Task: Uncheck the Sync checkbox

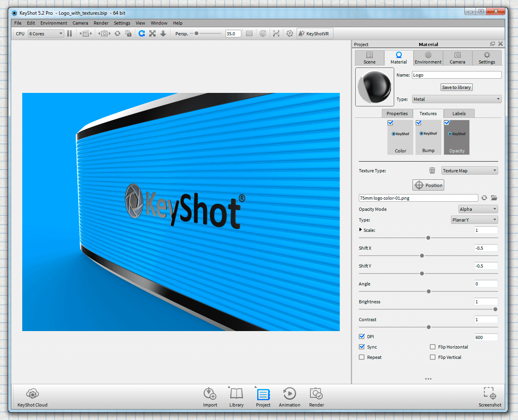Action: [x=362, y=347]
